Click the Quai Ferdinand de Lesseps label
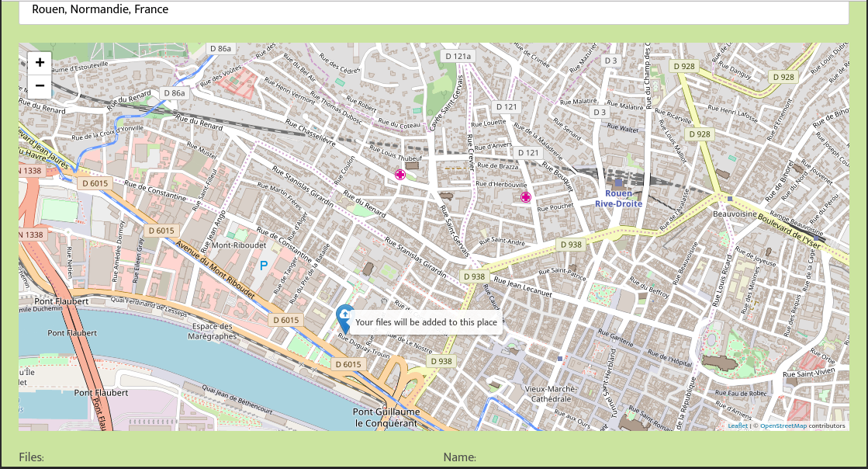 (149, 306)
